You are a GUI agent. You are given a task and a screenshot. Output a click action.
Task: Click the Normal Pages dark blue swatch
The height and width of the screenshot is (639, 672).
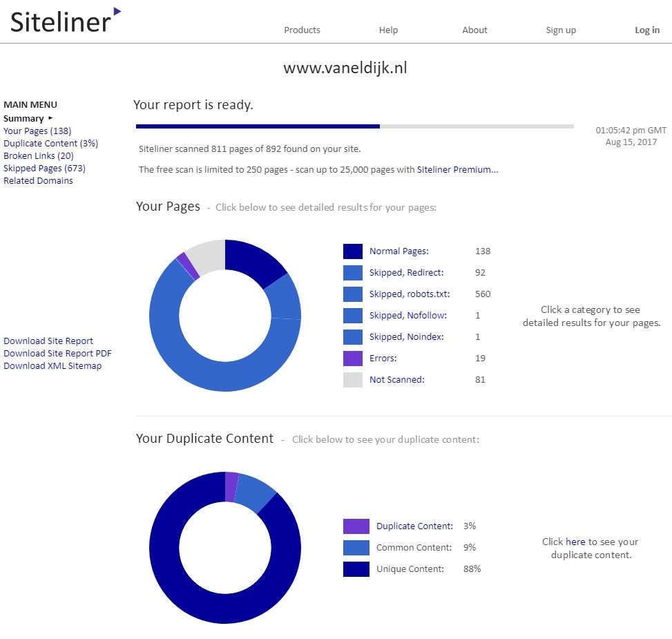point(353,251)
